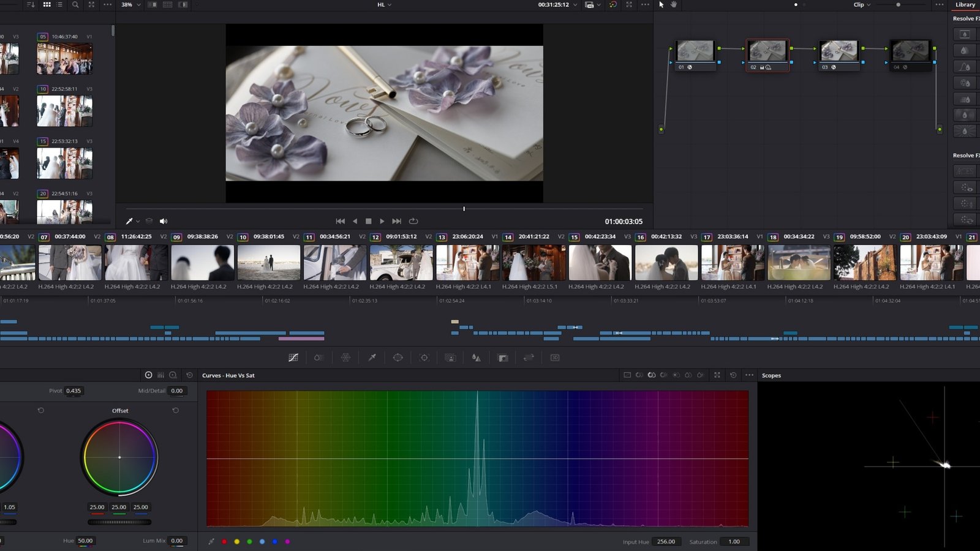The image size is (980, 551).
Task: Open the Tracker palette icon
Action: coord(424,358)
